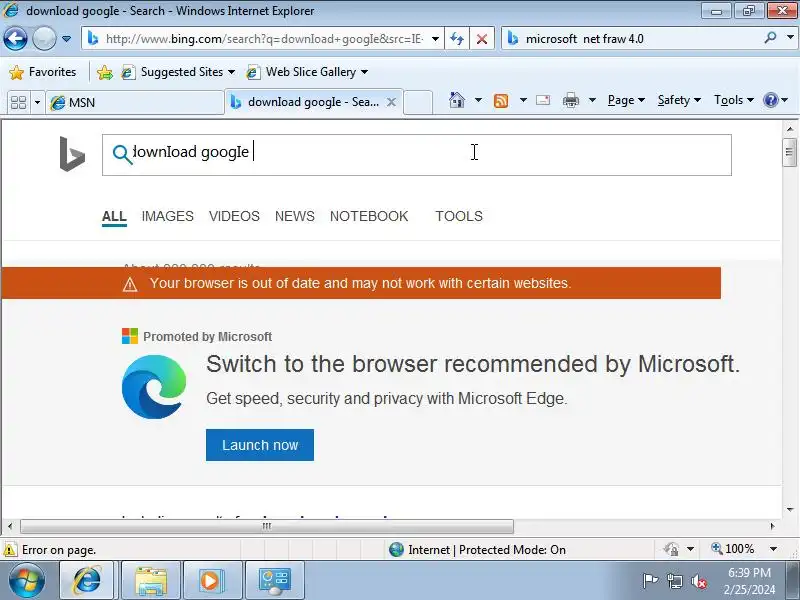This screenshot has width=800, height=600.
Task: Click the Refresh page icon
Action: [457, 39]
